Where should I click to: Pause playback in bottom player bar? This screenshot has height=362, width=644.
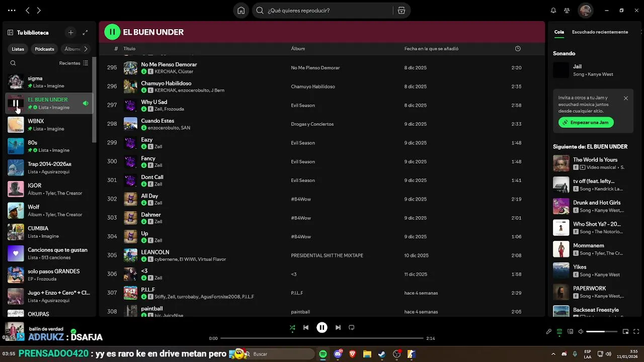pyautogui.click(x=322, y=328)
